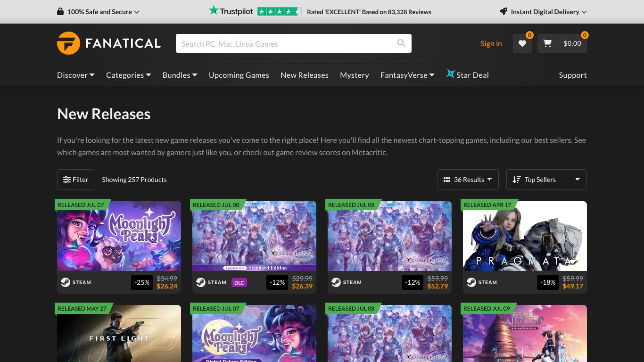This screenshot has height=362, width=644.
Task: Open the Pragmata game thumbnail
Action: pos(525,236)
